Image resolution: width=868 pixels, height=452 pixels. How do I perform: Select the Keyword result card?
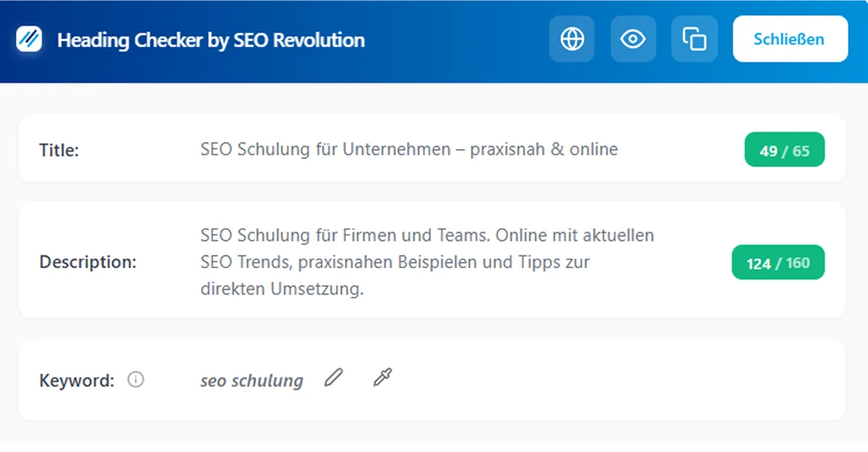[x=434, y=380]
